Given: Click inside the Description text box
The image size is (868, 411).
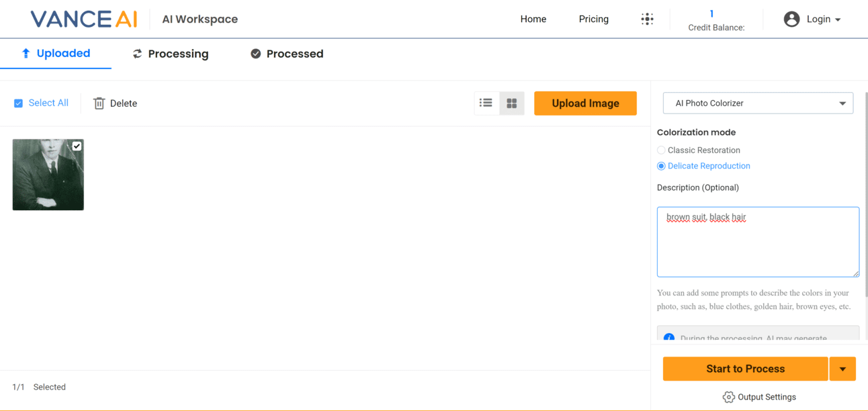Looking at the screenshot, I should click(x=758, y=242).
